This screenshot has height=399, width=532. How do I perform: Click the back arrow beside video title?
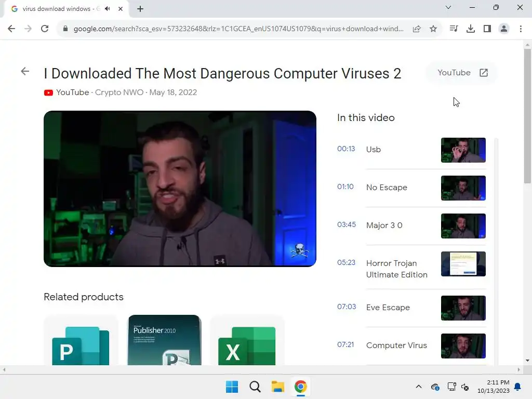tap(25, 71)
